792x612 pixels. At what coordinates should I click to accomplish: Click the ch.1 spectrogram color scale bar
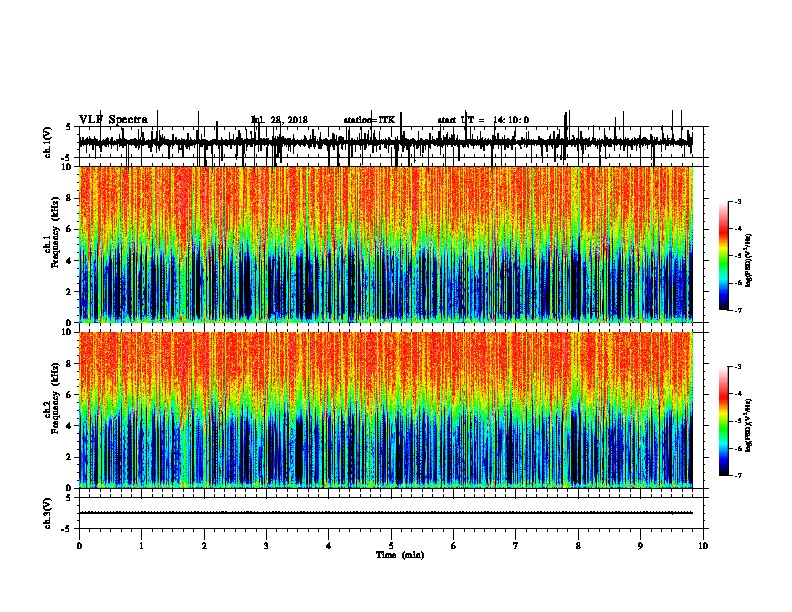724,256
